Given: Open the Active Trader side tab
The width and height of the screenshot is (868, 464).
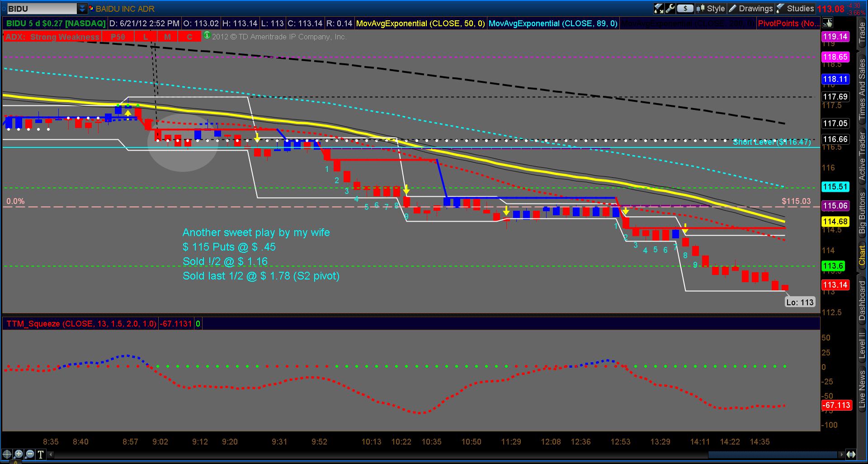Looking at the screenshot, I should [862, 156].
